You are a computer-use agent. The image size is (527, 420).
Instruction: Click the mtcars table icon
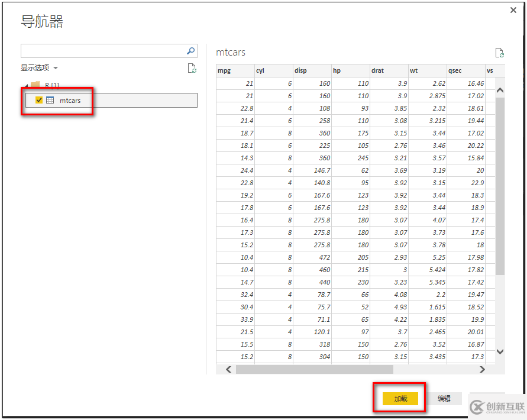tap(50, 100)
